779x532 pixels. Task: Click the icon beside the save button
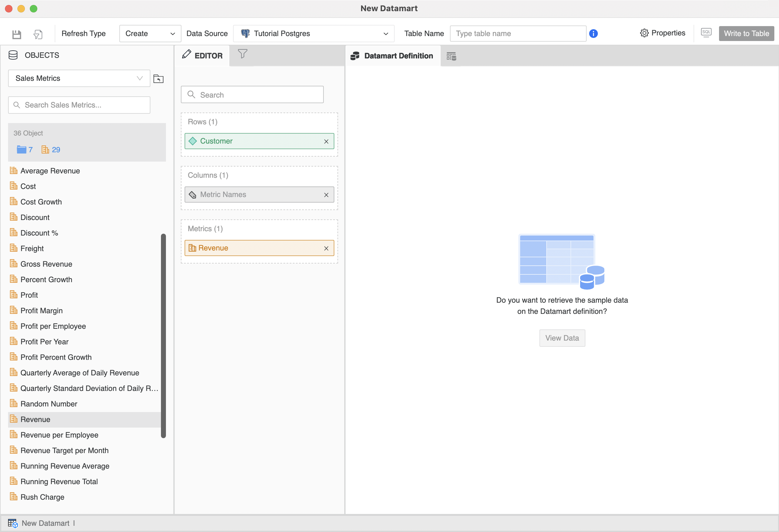click(x=38, y=34)
